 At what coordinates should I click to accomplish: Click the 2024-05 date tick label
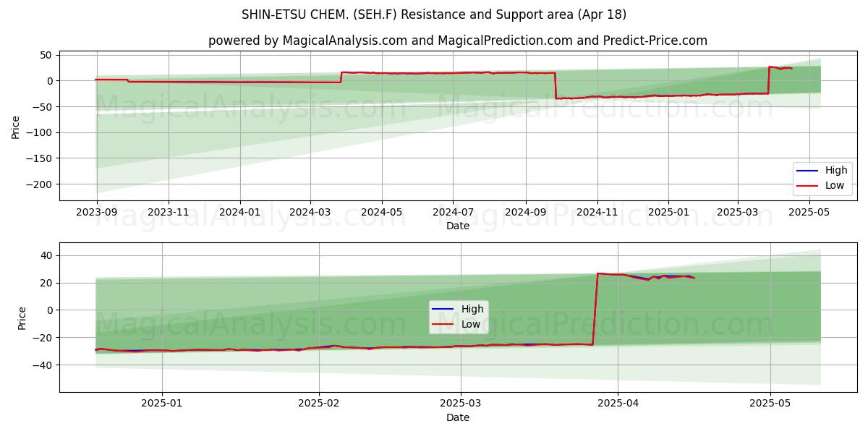(382, 211)
